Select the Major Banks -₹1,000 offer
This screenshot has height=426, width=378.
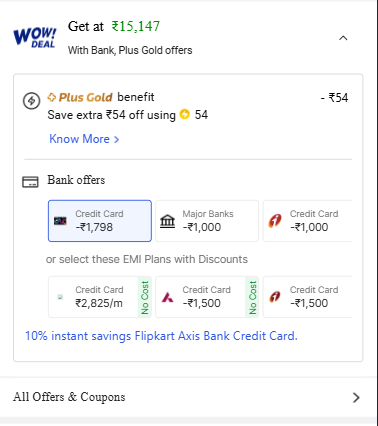[x=207, y=221]
